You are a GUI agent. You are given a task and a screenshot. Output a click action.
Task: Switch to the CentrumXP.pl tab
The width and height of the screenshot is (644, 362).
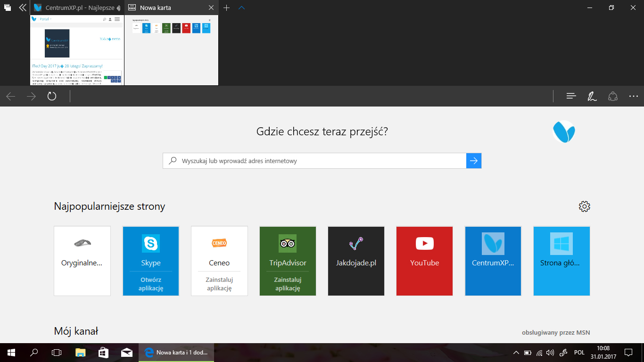coord(77,8)
